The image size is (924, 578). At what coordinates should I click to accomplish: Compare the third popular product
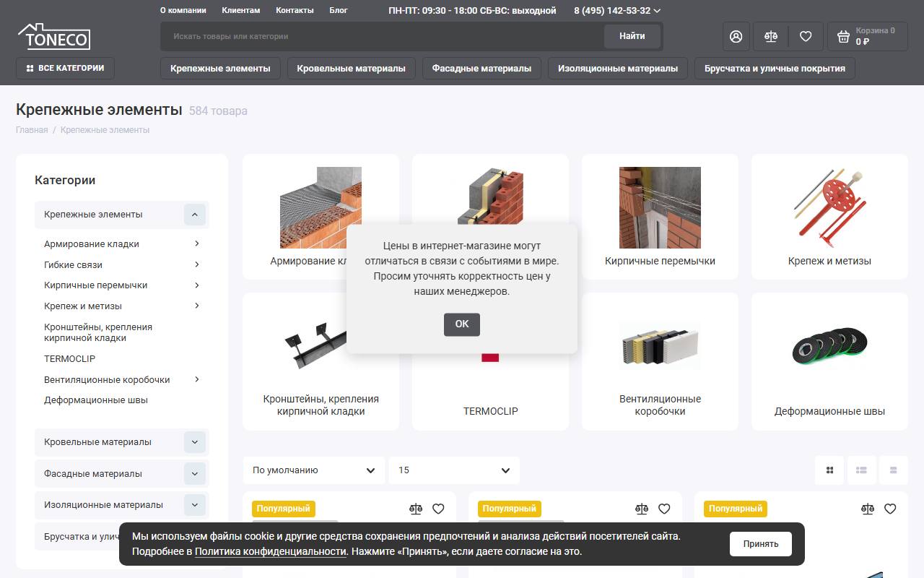pos(867,509)
